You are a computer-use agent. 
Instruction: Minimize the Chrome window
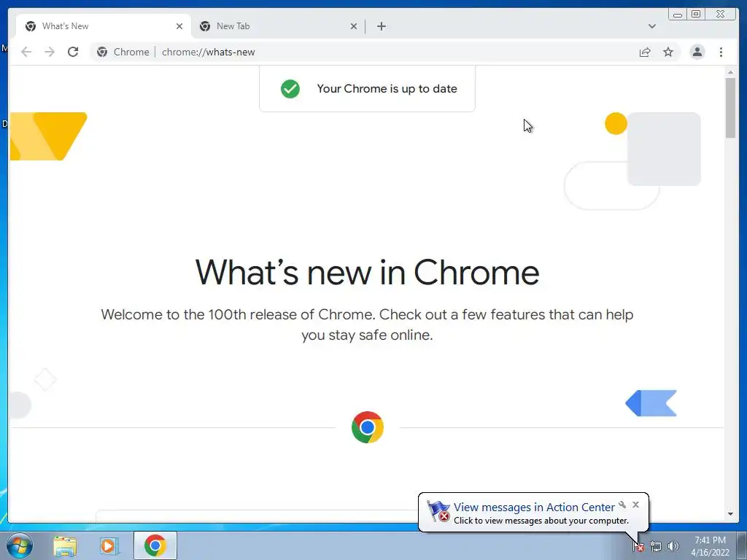(x=677, y=15)
